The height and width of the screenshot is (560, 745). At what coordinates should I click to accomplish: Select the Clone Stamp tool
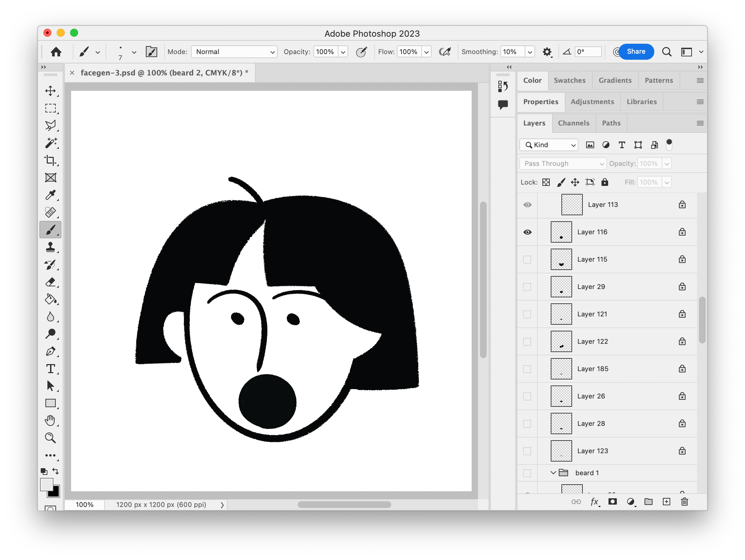pyautogui.click(x=50, y=247)
